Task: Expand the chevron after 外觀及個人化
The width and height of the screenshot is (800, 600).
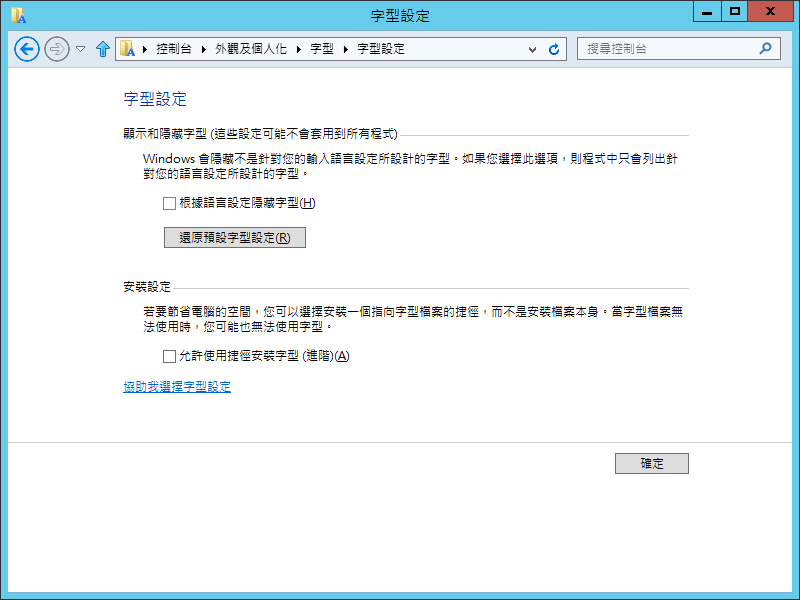Action: click(299, 49)
